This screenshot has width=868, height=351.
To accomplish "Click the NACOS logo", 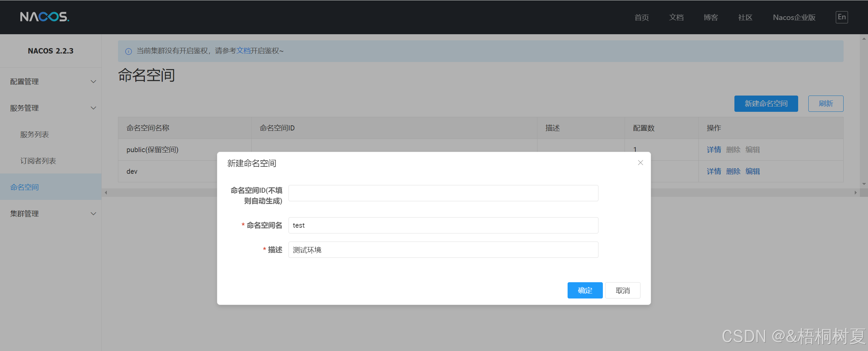I will pos(44,17).
